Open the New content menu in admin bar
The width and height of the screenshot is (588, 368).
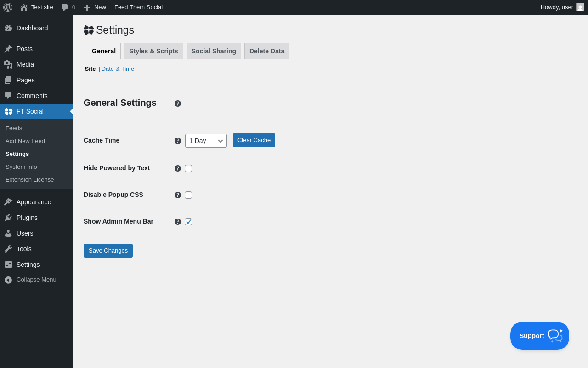click(x=95, y=7)
